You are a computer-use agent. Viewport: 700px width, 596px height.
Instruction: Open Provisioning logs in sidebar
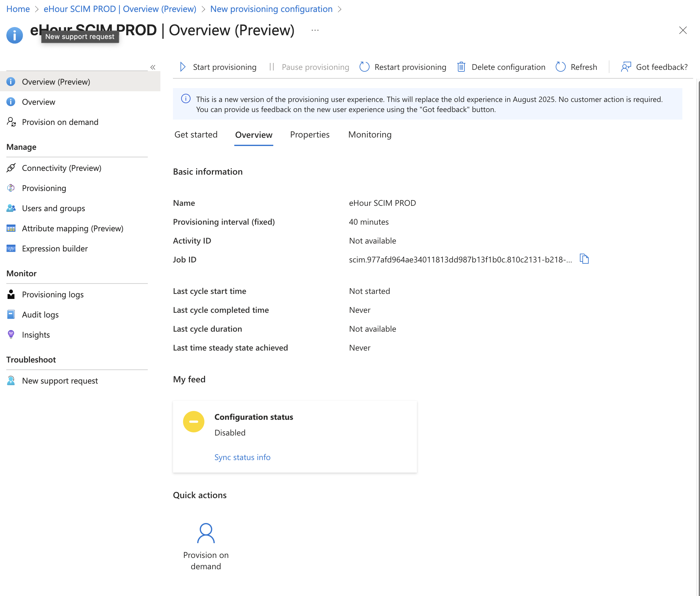point(53,294)
